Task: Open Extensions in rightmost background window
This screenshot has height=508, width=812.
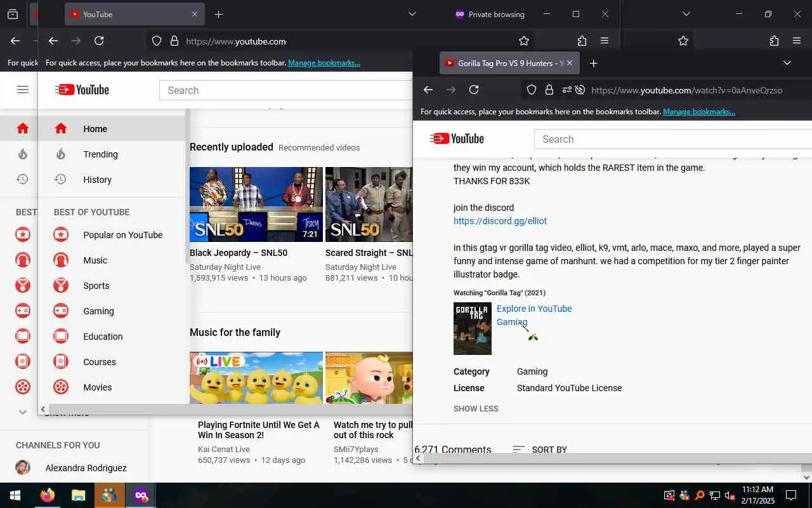Action: pyautogui.click(x=774, y=41)
